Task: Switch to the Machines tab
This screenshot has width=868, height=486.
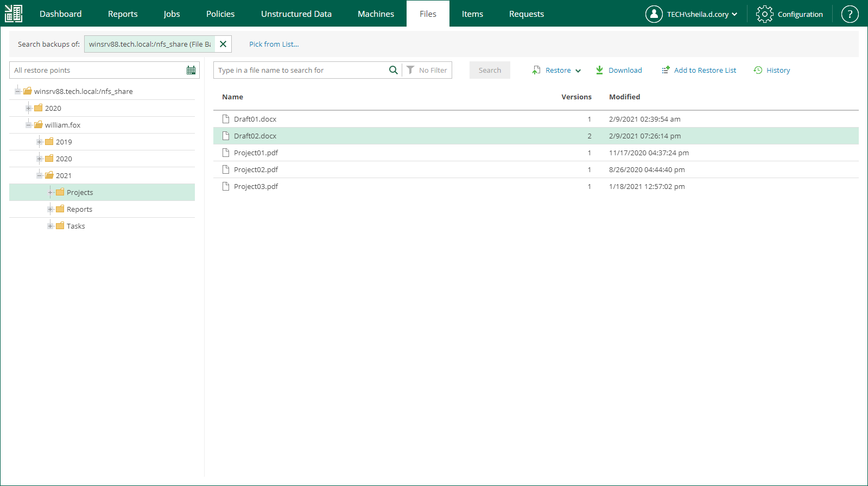Action: pos(376,14)
